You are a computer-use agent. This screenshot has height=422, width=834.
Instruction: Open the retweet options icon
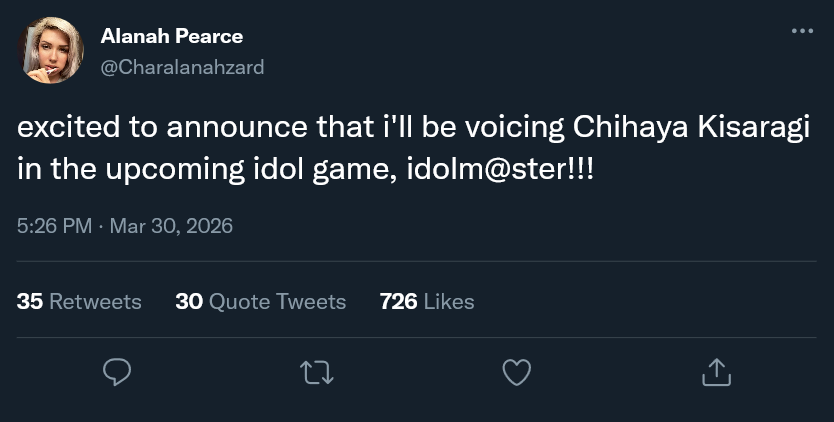tap(317, 373)
